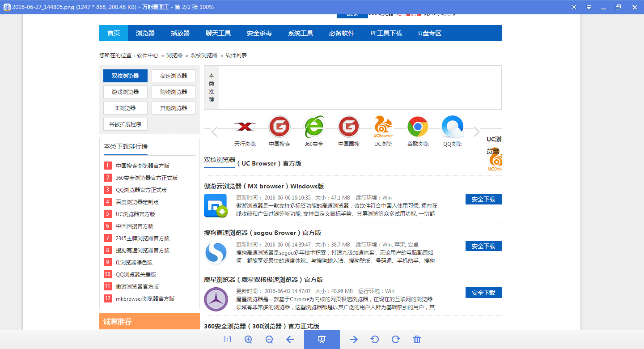
Task: Open title 搜狗高速浏览器（sogou Brower）官方版
Action: pyautogui.click(x=263, y=233)
